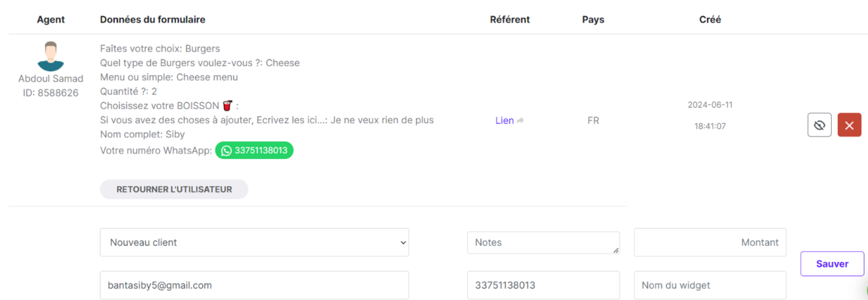Viewport: 868px width, 300px height.
Task: Click the WhatsApp number 33751138013 badge
Action: [261, 151]
